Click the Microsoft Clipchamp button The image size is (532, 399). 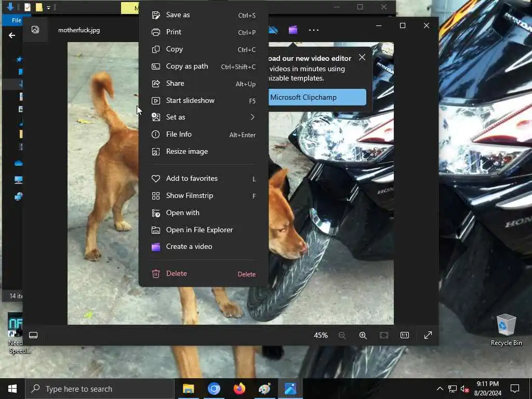[317, 97]
